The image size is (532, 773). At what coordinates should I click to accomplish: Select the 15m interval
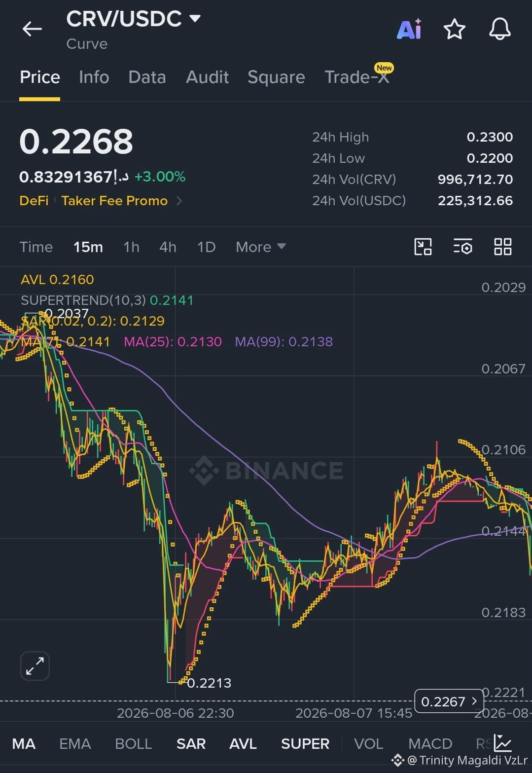pyautogui.click(x=88, y=247)
